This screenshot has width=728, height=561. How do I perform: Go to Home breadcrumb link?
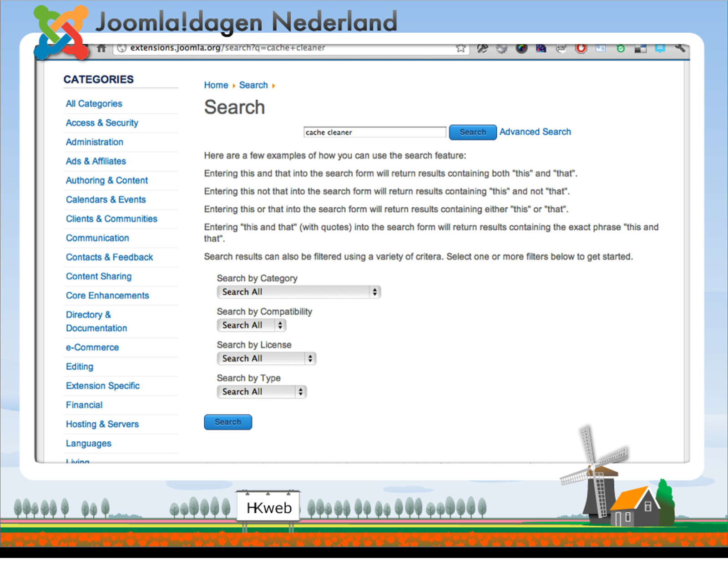click(x=216, y=85)
